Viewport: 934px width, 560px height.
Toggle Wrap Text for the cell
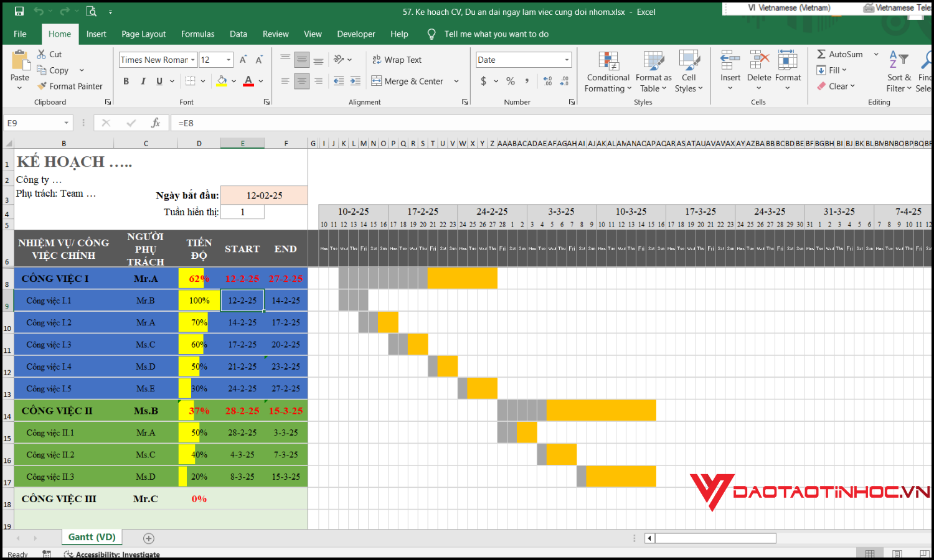tap(397, 60)
